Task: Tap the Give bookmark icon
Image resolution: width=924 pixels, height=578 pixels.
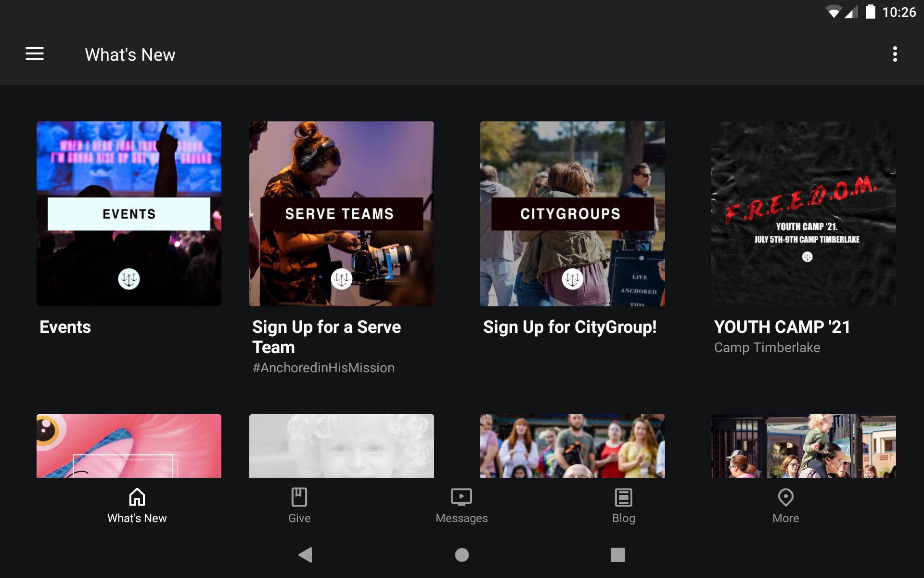Action: pyautogui.click(x=299, y=497)
